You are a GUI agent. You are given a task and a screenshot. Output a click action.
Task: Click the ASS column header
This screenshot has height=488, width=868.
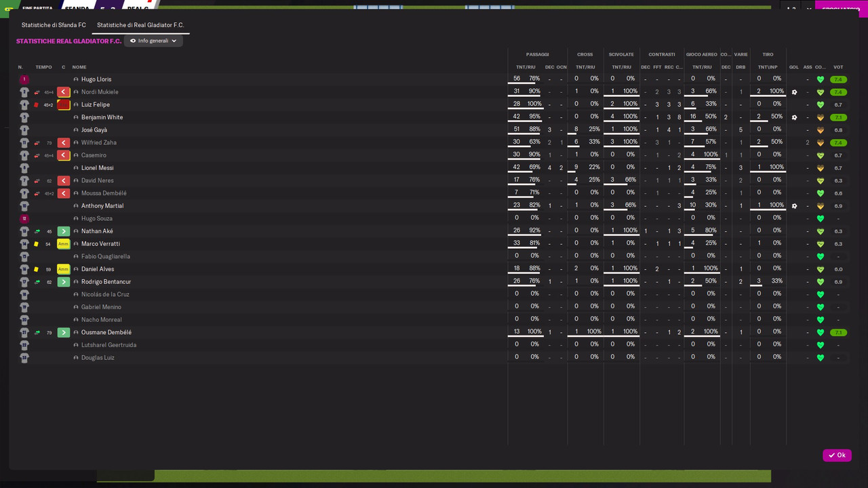click(808, 67)
